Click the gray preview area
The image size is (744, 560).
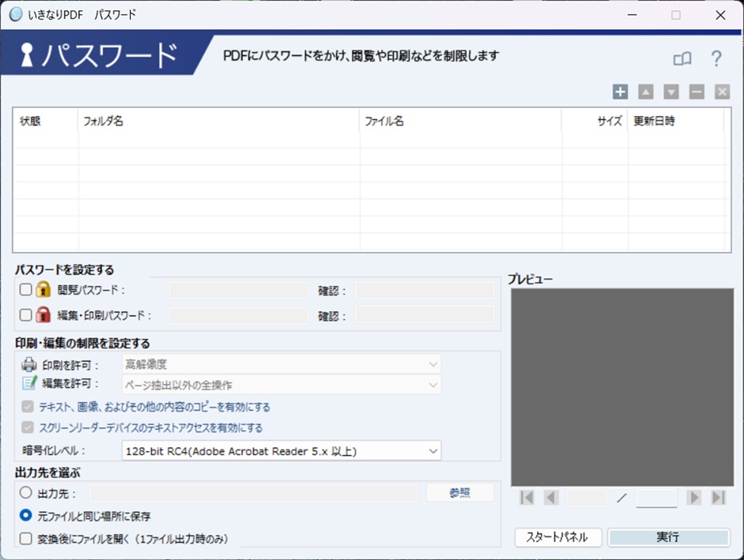622,387
